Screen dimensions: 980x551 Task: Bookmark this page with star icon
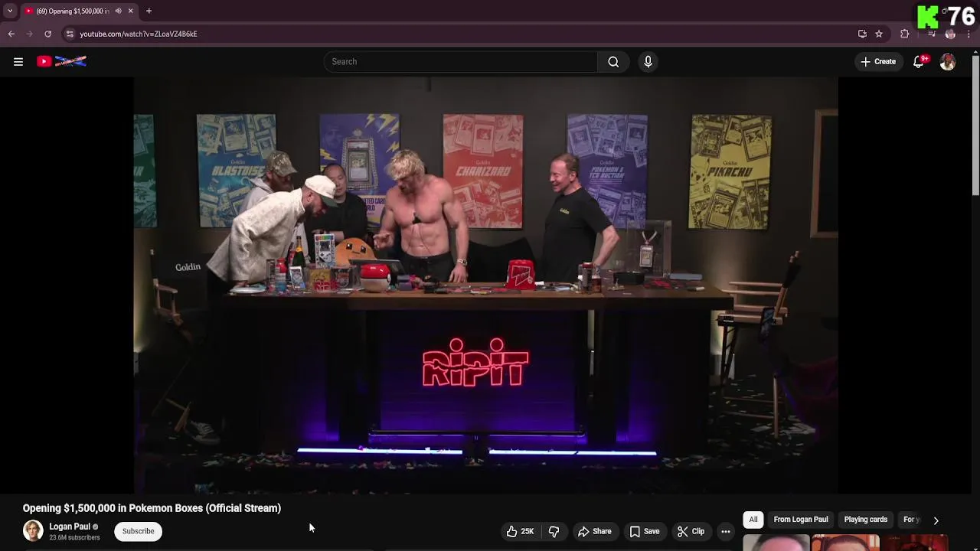point(879,34)
